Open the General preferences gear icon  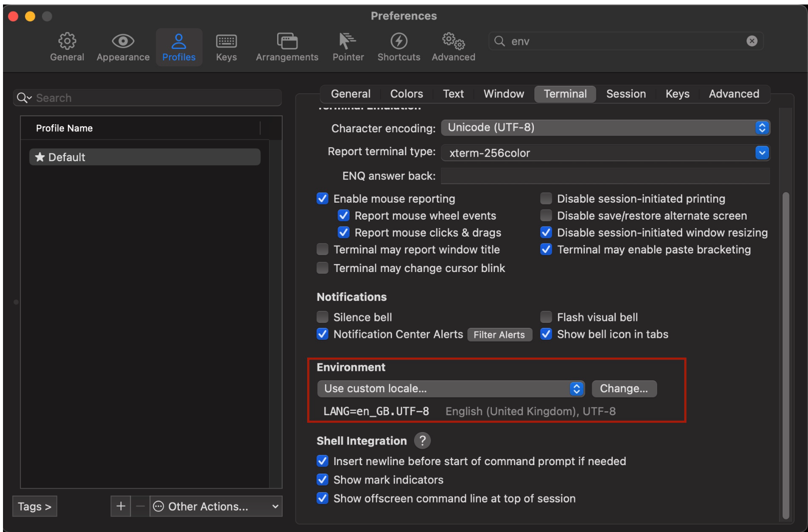(67, 41)
